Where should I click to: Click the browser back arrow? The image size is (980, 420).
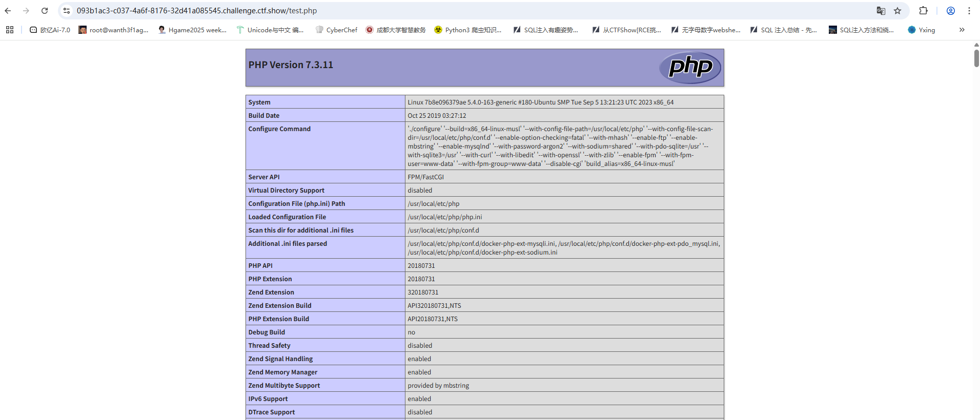click(8, 11)
